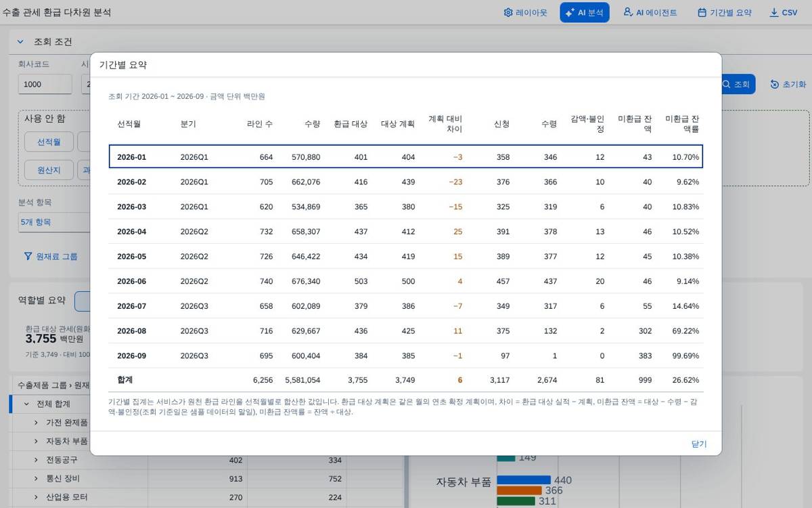Click the 환급 대상 column header

coord(351,124)
